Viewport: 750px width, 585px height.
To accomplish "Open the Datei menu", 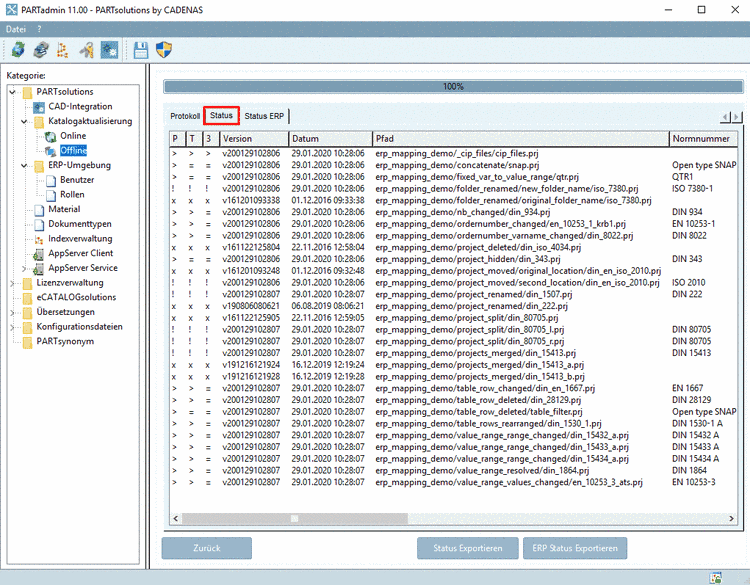I will [x=16, y=29].
